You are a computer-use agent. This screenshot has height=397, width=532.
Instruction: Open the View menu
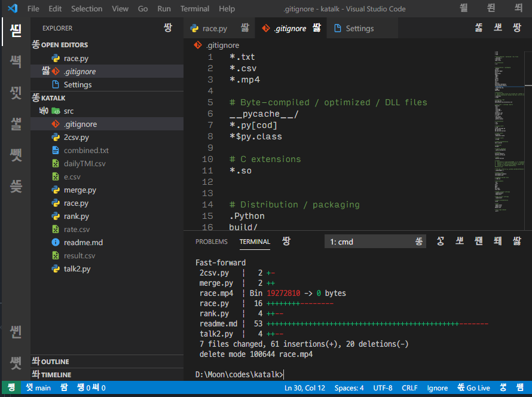120,8
